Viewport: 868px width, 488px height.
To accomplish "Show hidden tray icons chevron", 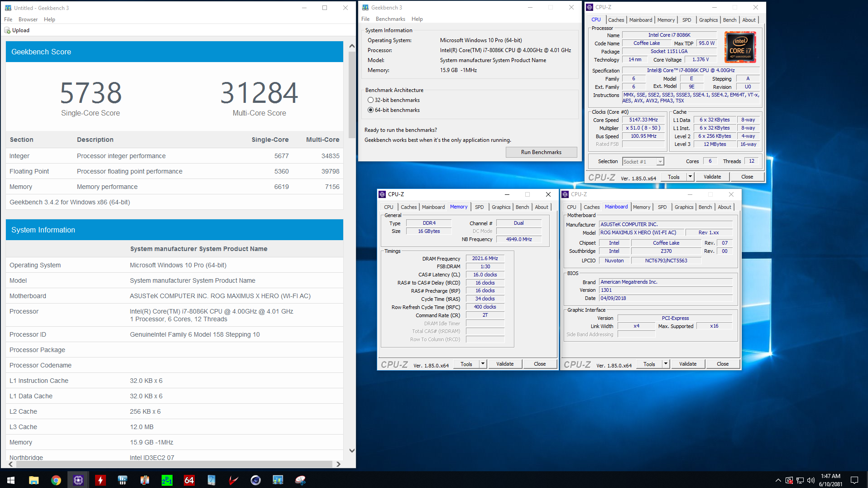I will (778, 480).
